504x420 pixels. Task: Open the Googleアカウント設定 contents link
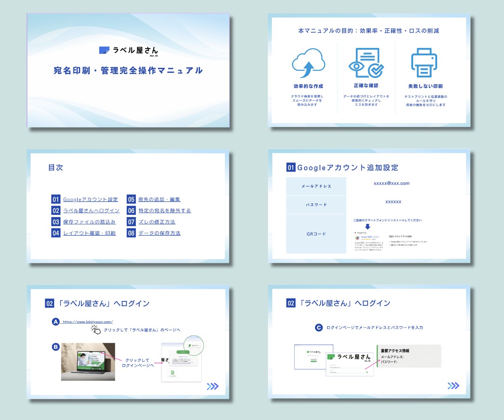point(90,199)
